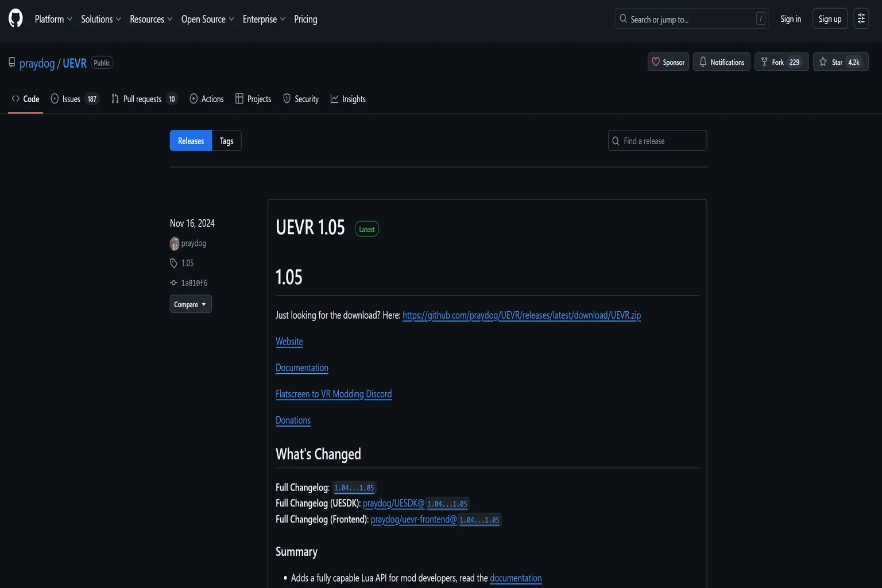This screenshot has width=882, height=588.
Task: Open the Full Changelog 1.04...1.05 compare link
Action: (354, 488)
